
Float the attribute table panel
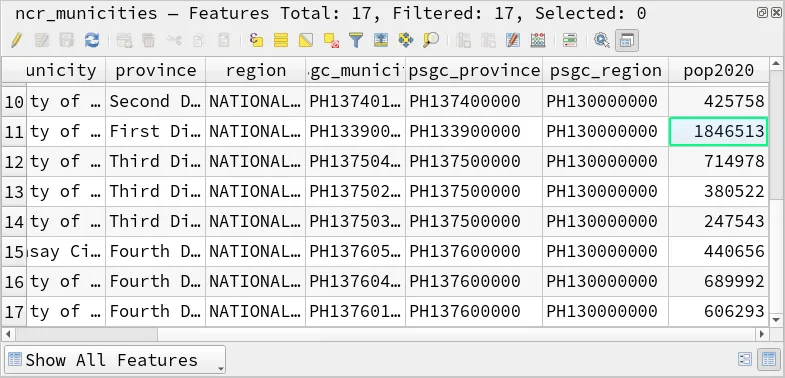tap(762, 13)
